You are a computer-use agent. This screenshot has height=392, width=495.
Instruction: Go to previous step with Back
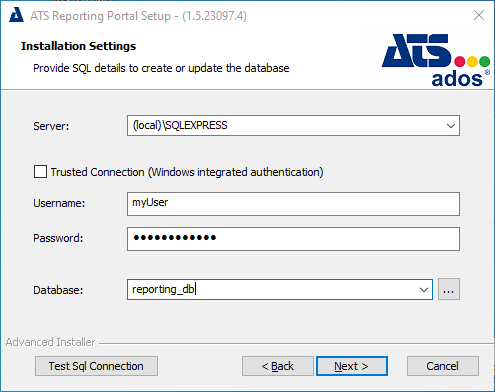[x=278, y=366]
